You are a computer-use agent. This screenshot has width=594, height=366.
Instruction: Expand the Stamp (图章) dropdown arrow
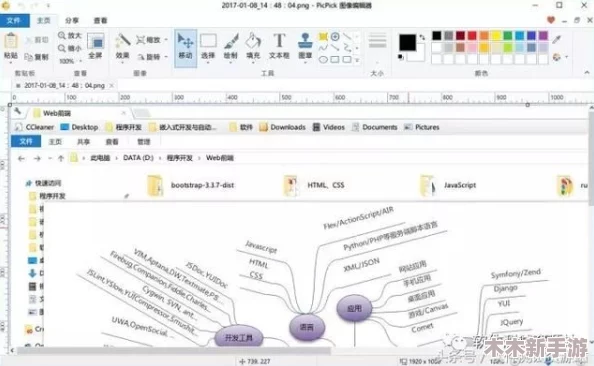click(305, 62)
